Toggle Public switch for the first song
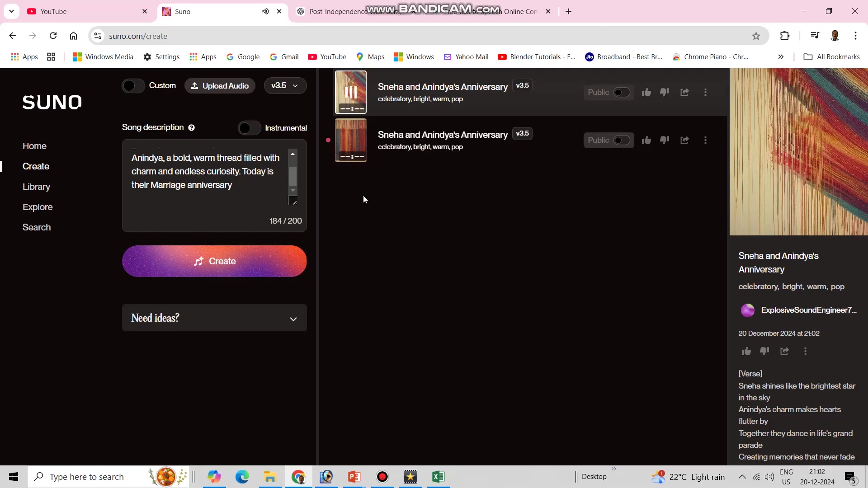Screen dimensions: 868x488 622,92
